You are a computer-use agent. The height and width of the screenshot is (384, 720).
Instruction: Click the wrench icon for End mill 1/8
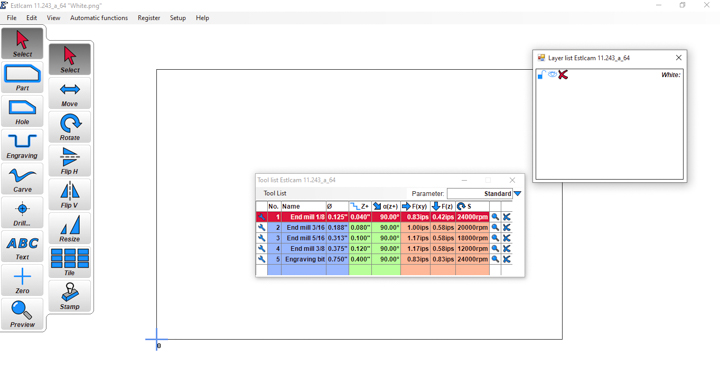coord(262,217)
